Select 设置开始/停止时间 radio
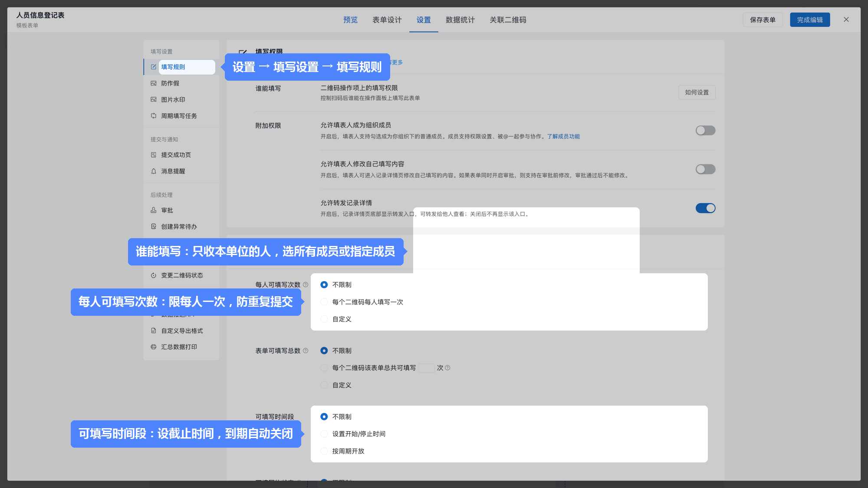Screen dimensions: 868x488 coord(324,434)
